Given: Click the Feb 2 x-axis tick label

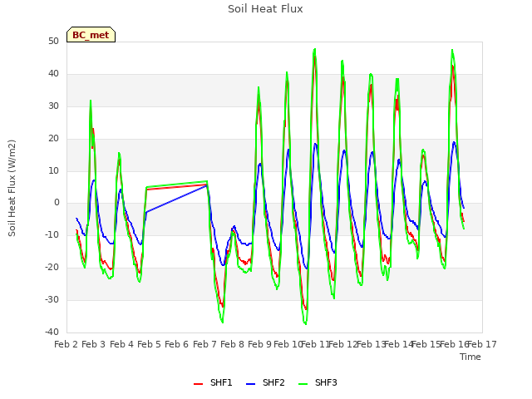Looking at the screenshot, I should [x=66, y=344].
